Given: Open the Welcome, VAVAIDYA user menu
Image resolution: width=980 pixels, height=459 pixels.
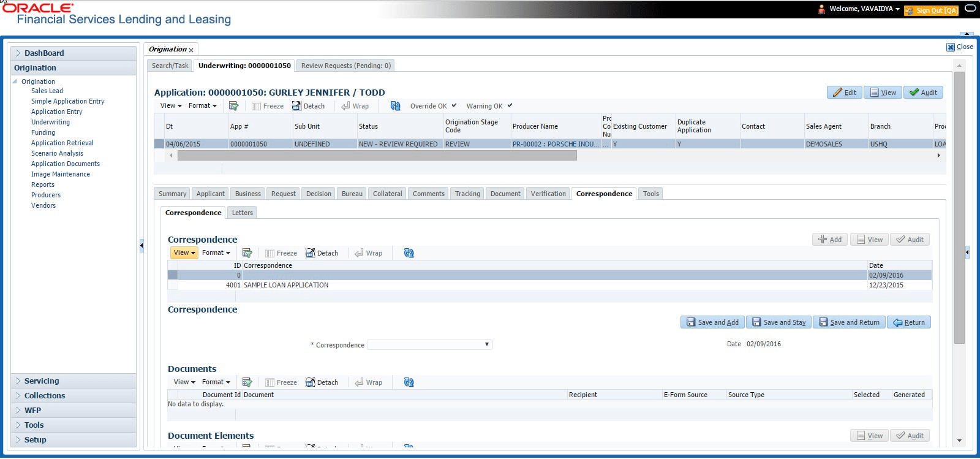Looking at the screenshot, I should [864, 9].
